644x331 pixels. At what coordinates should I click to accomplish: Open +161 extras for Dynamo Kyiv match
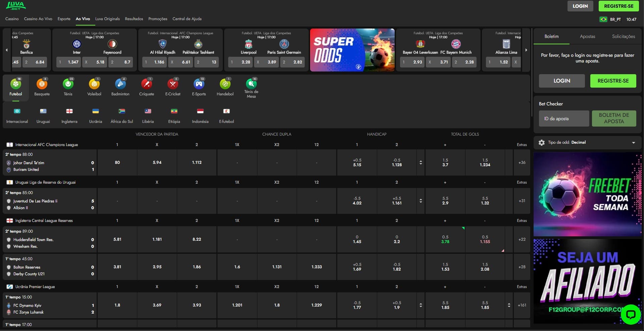(x=522, y=305)
